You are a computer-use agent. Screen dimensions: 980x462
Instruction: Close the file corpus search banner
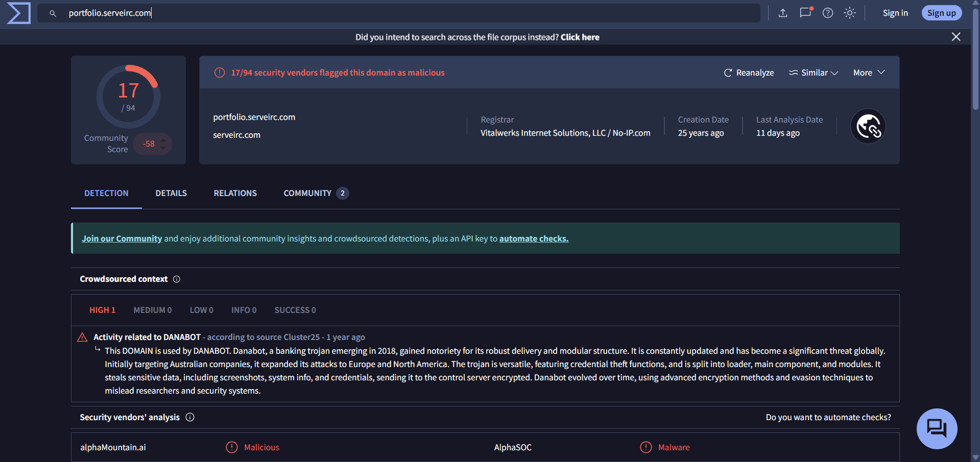pyautogui.click(x=955, y=37)
